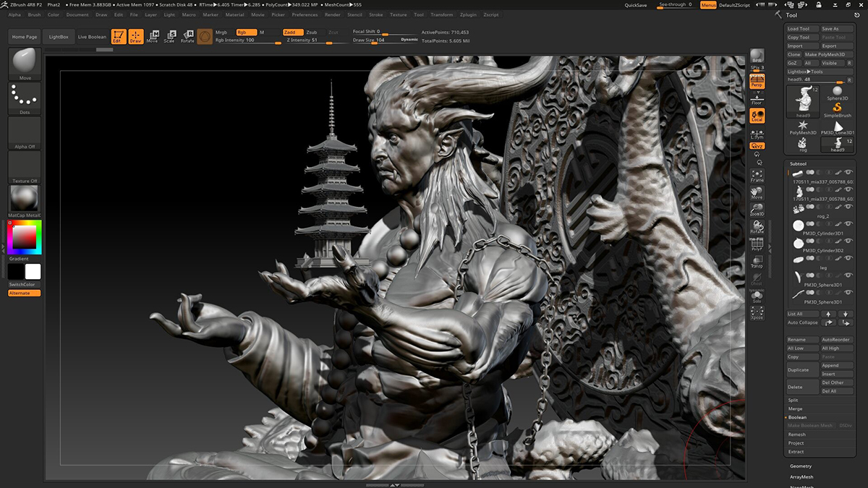
Task: Expand the Extract subpalette
Action: pyautogui.click(x=796, y=452)
